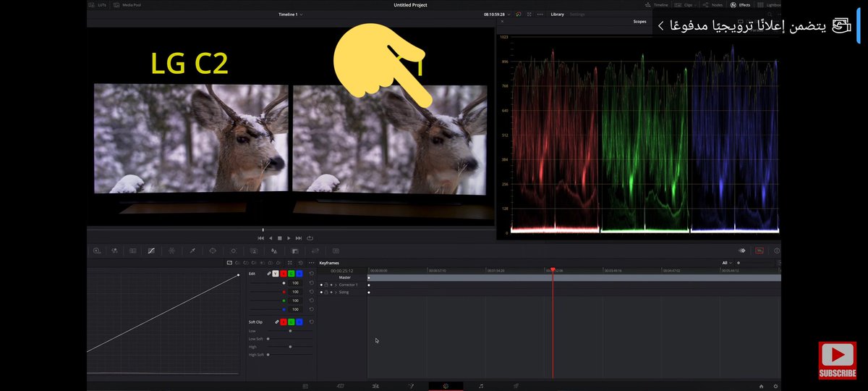The width and height of the screenshot is (868, 391).
Task: Open Project Settings gear icon
Action: 776,386
